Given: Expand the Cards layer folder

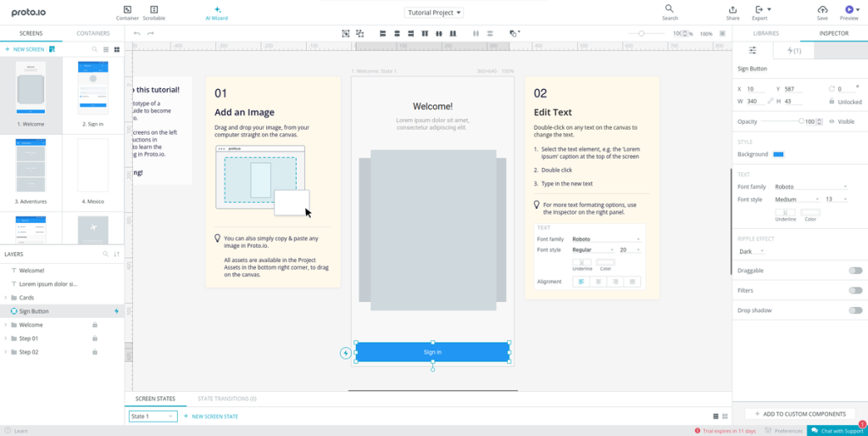Looking at the screenshot, I should pyautogui.click(x=6, y=298).
